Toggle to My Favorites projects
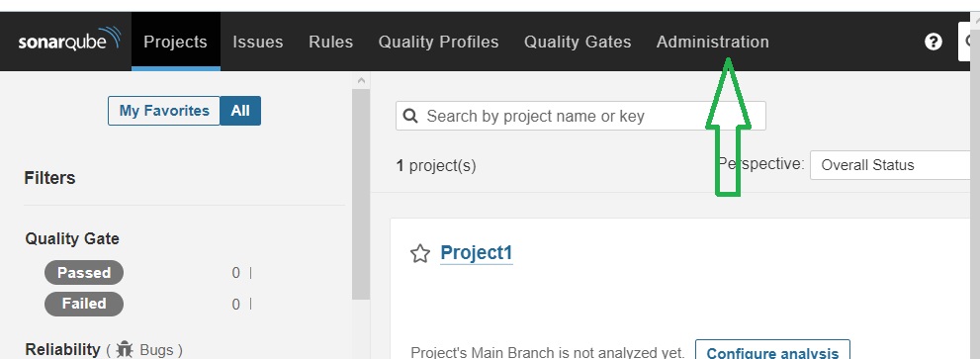Screen dimensions: 980x359 164,111
